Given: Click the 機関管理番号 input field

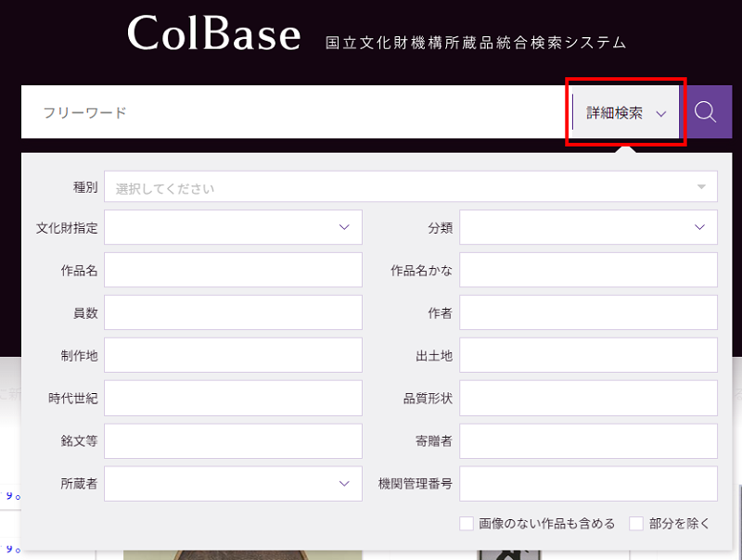Looking at the screenshot, I should [x=588, y=484].
